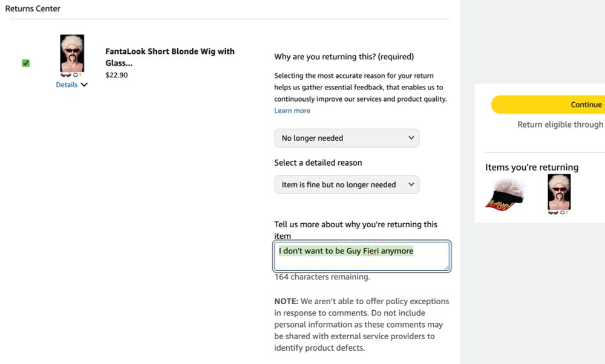Click the $22.90 price text
Image resolution: width=605 pixels, height=364 pixels.
pyautogui.click(x=117, y=75)
